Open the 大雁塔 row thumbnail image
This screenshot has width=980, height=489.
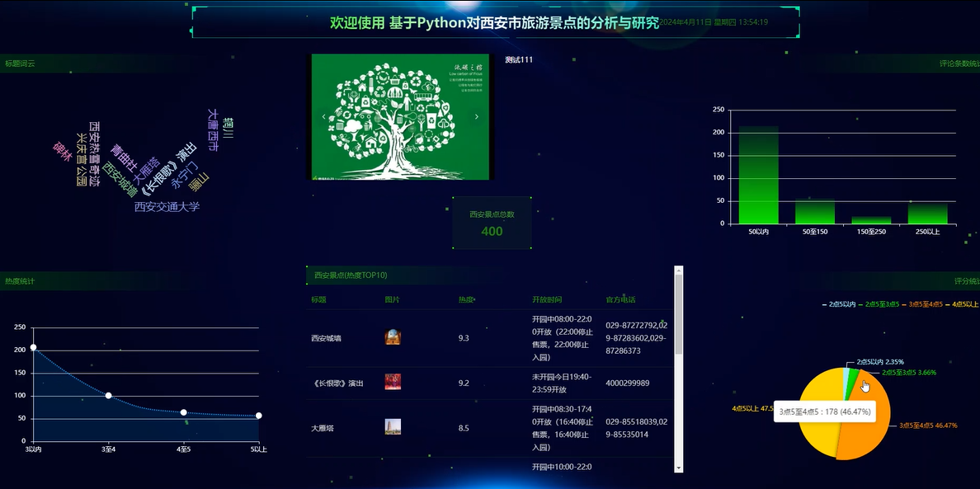point(393,427)
